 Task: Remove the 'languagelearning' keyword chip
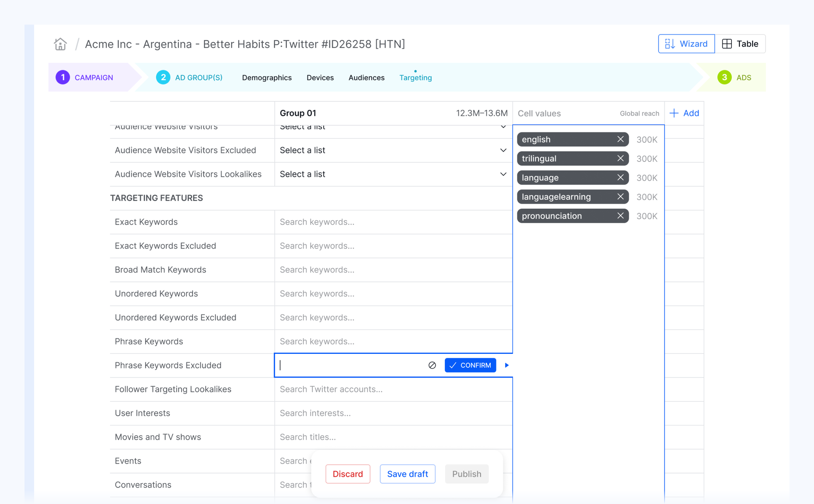pyautogui.click(x=620, y=197)
